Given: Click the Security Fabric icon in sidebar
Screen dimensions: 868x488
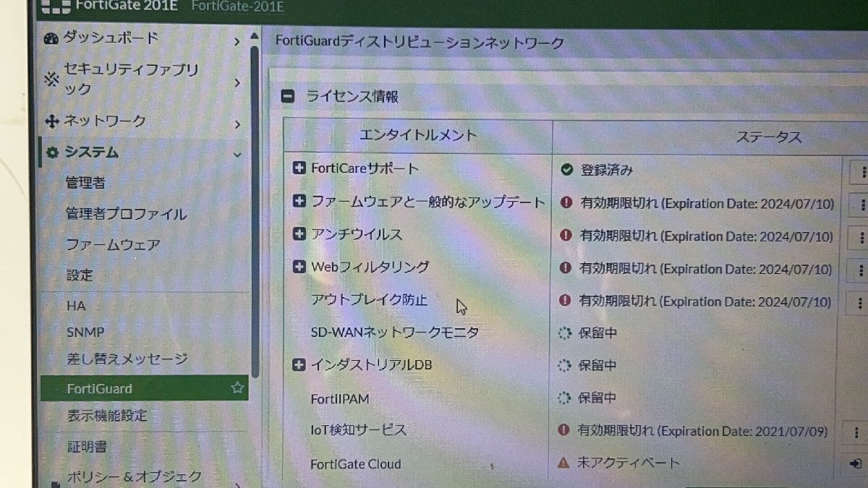Looking at the screenshot, I should click(x=51, y=79).
